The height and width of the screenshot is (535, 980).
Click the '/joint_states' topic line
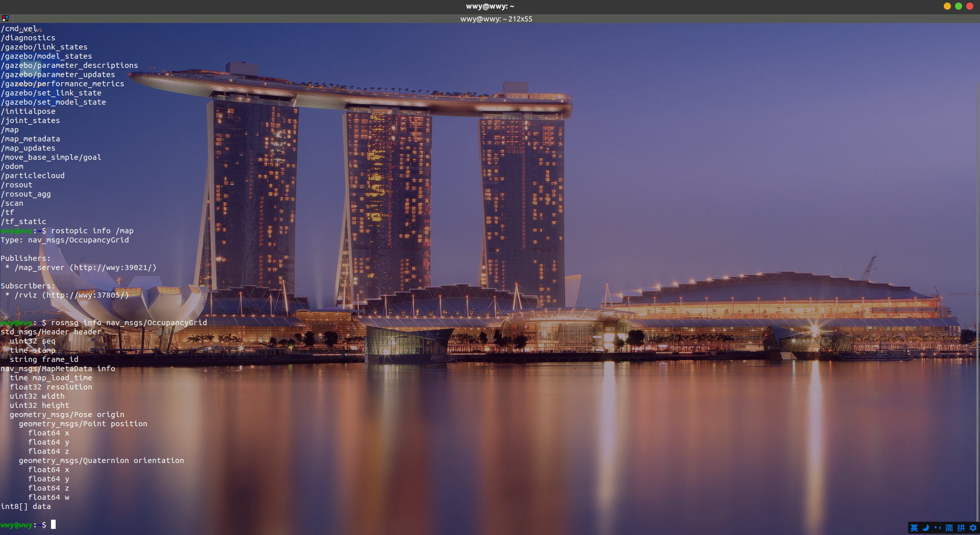pyautogui.click(x=30, y=120)
